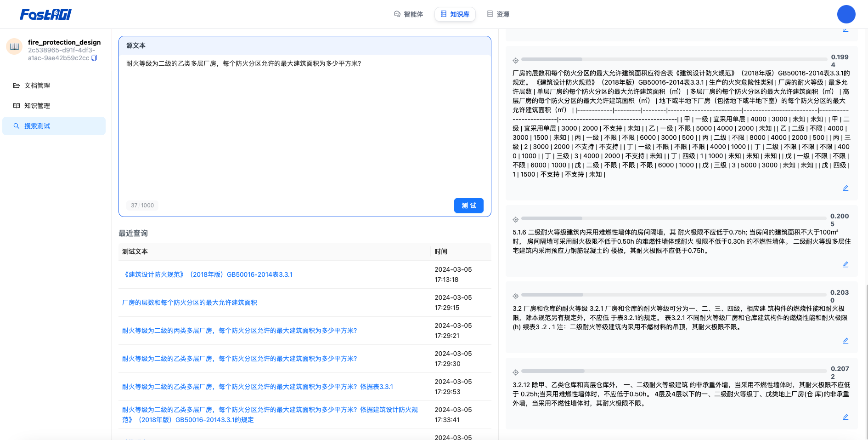Open the 丙类多层厂房 recent query
The height and width of the screenshot is (440, 868).
coord(239,331)
